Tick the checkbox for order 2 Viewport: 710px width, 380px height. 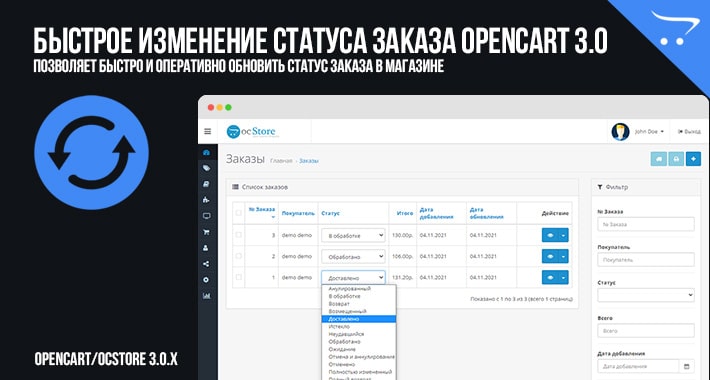(239, 256)
